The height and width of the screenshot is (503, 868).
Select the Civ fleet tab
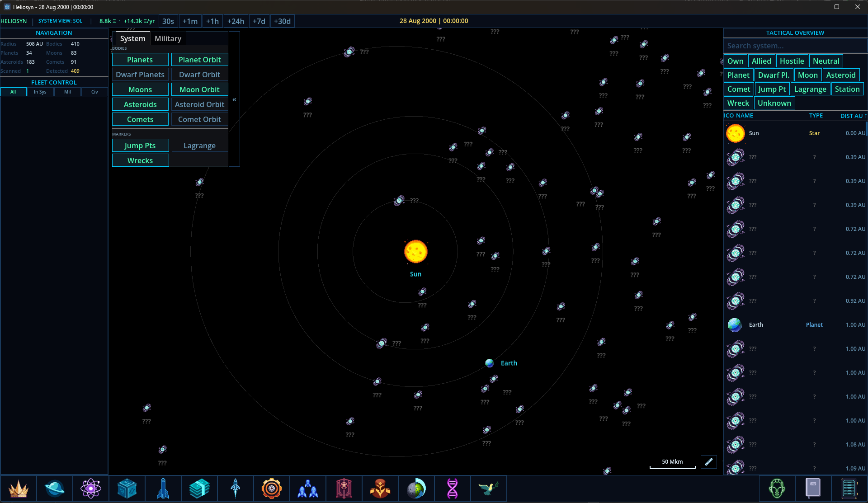coord(94,92)
